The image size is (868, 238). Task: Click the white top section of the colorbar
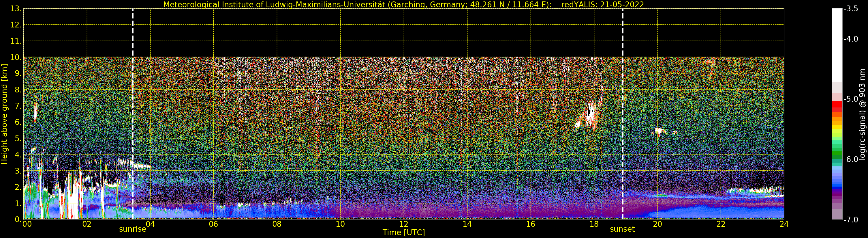837,45
